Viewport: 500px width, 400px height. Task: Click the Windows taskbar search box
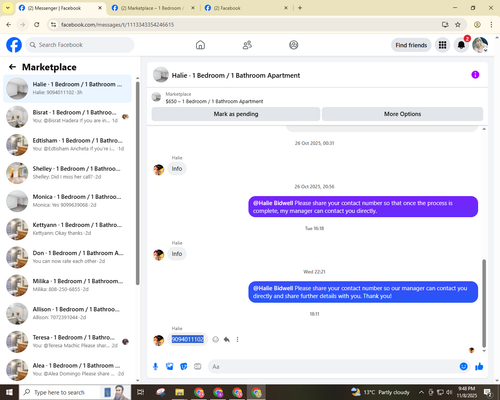click(75, 392)
